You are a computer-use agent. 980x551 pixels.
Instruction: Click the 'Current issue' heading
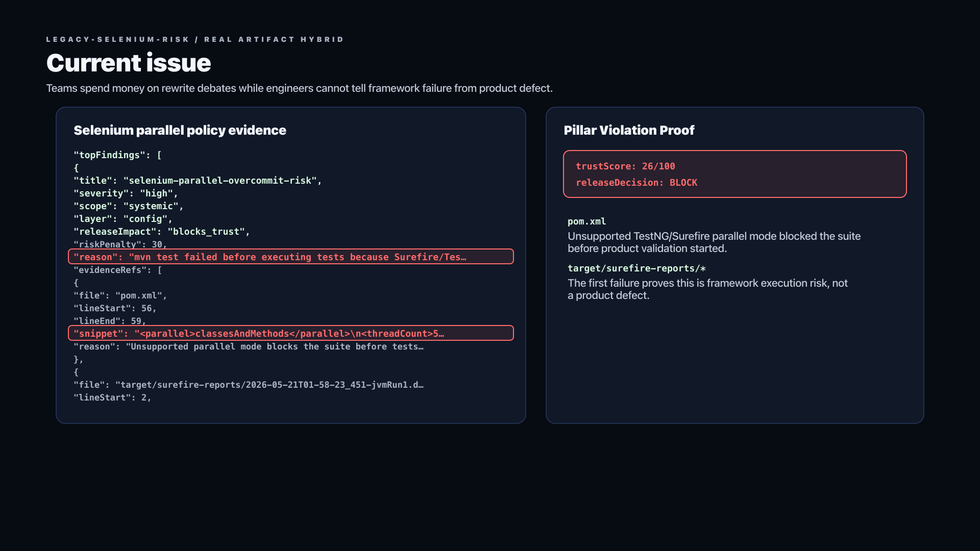tap(129, 63)
